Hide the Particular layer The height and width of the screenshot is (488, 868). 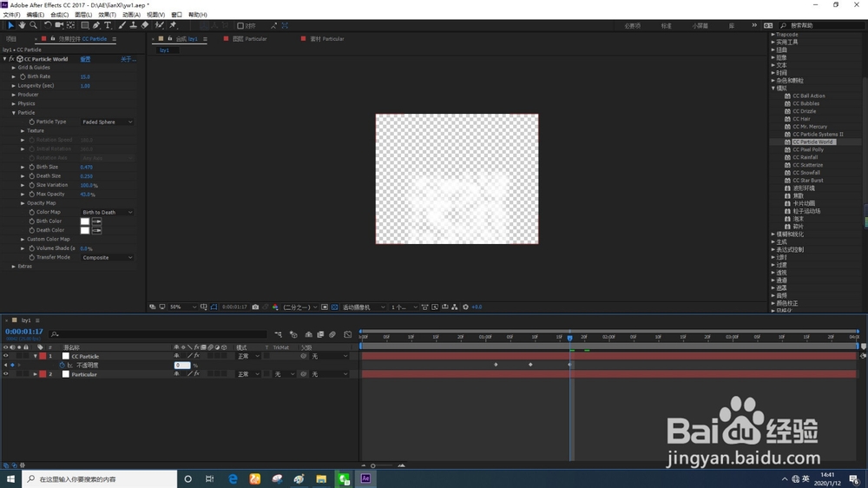pos(6,374)
